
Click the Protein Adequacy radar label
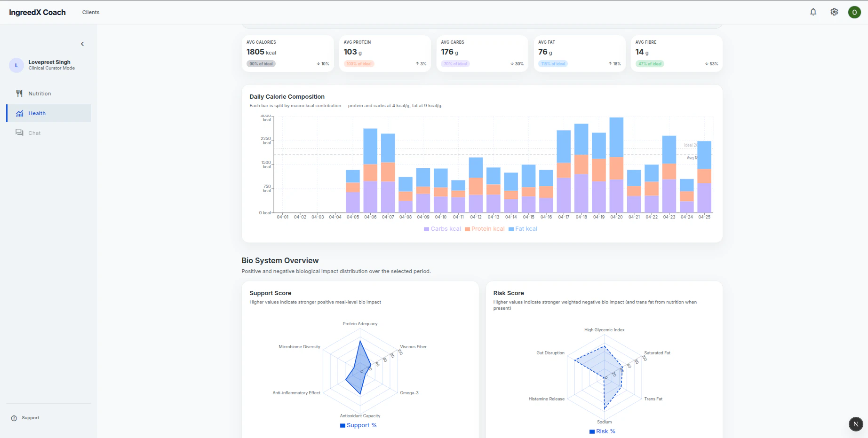pyautogui.click(x=360, y=324)
